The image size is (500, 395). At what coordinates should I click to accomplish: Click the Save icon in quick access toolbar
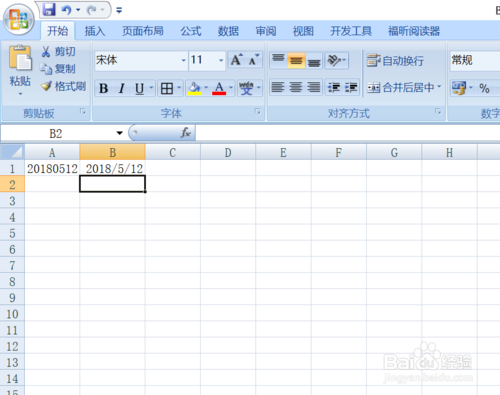pyautogui.click(x=49, y=9)
